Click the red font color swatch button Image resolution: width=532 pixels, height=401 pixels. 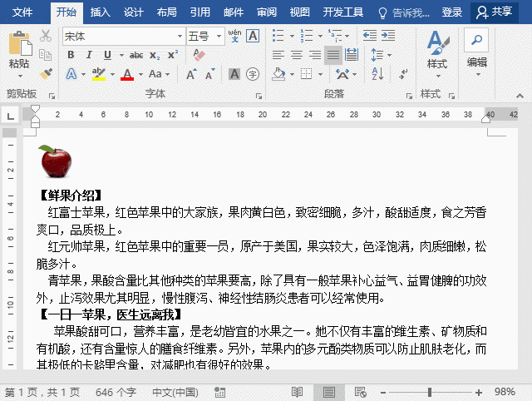[x=126, y=74]
